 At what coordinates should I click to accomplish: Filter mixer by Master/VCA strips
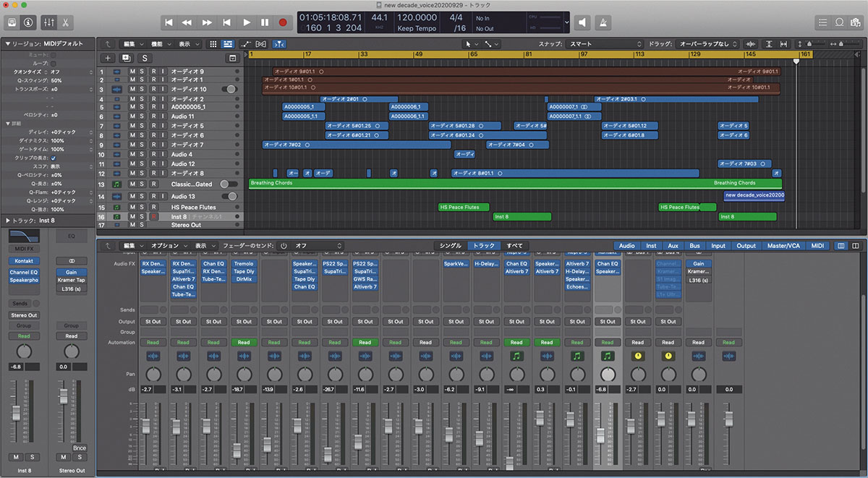(x=784, y=246)
